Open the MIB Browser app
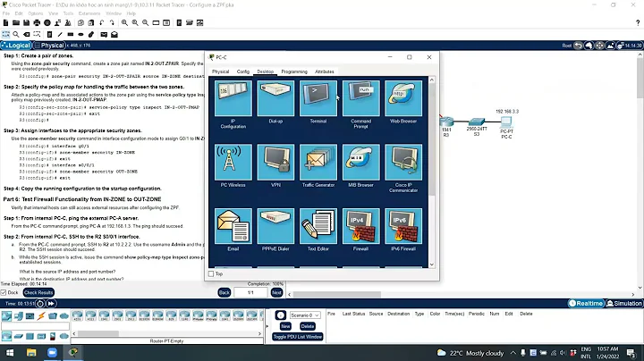Image resolution: width=644 pixels, height=361 pixels. (361, 162)
